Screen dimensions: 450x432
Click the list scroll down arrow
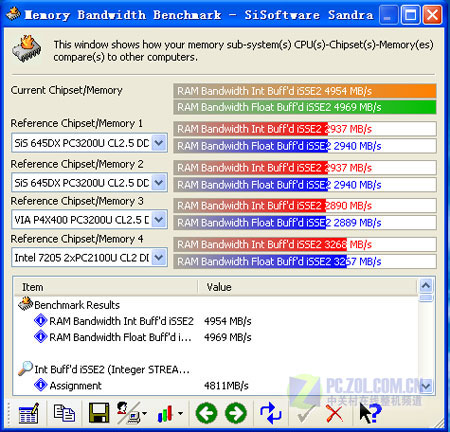426,386
